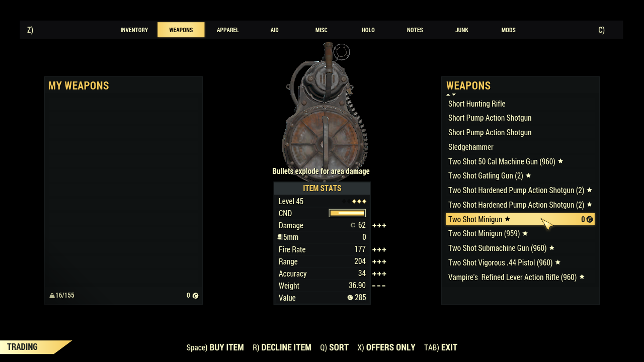
Task: Click the CND condition bar
Action: click(347, 213)
